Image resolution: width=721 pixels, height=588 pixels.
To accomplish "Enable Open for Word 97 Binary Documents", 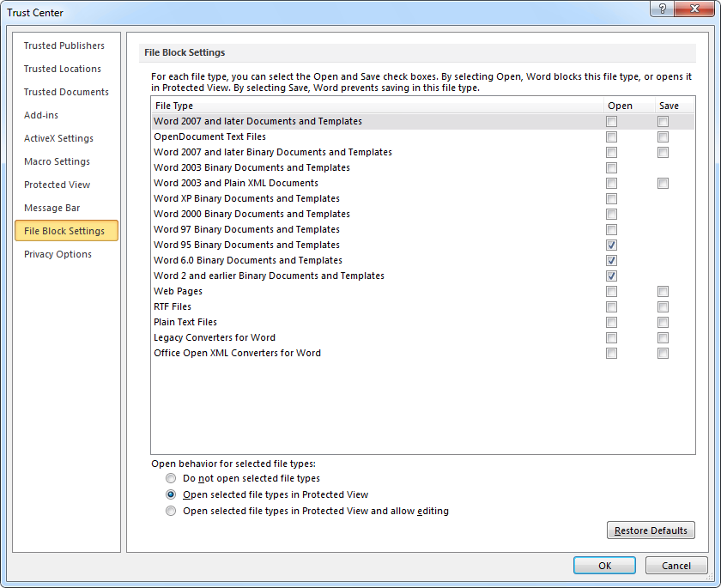I will [611, 229].
